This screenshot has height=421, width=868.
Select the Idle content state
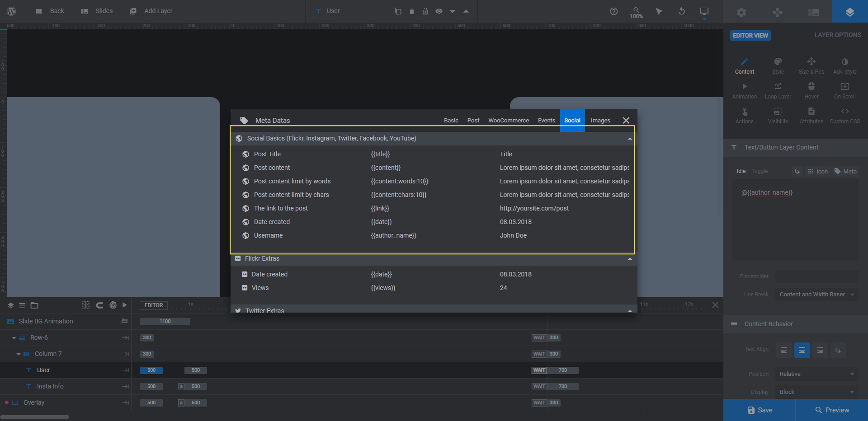click(x=741, y=171)
